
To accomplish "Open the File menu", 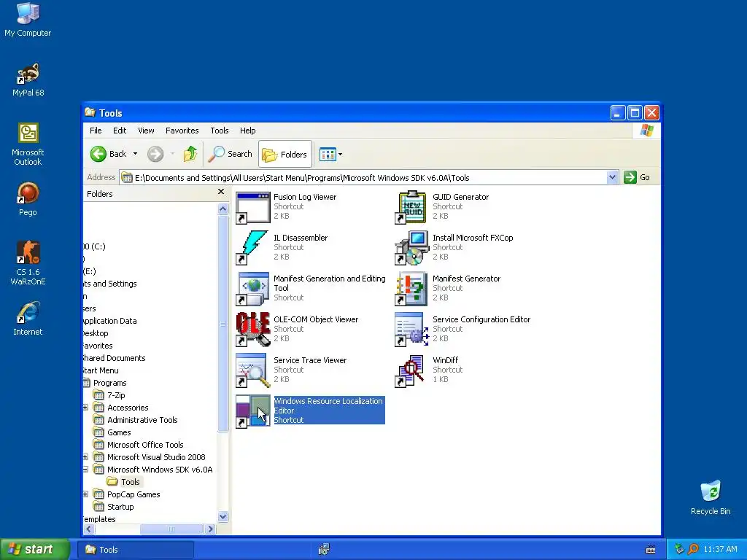I will (x=96, y=131).
